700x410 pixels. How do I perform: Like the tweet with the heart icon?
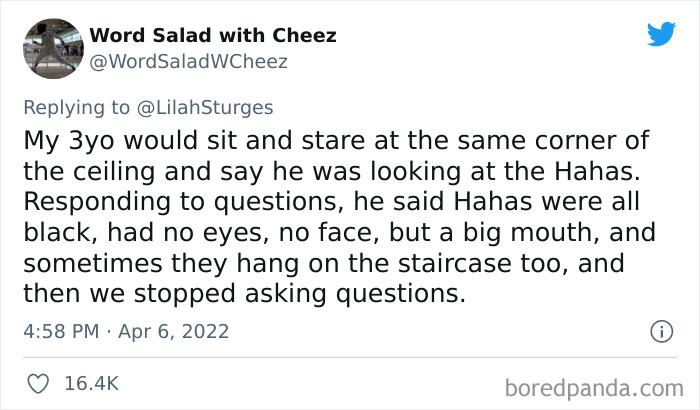[x=40, y=383]
